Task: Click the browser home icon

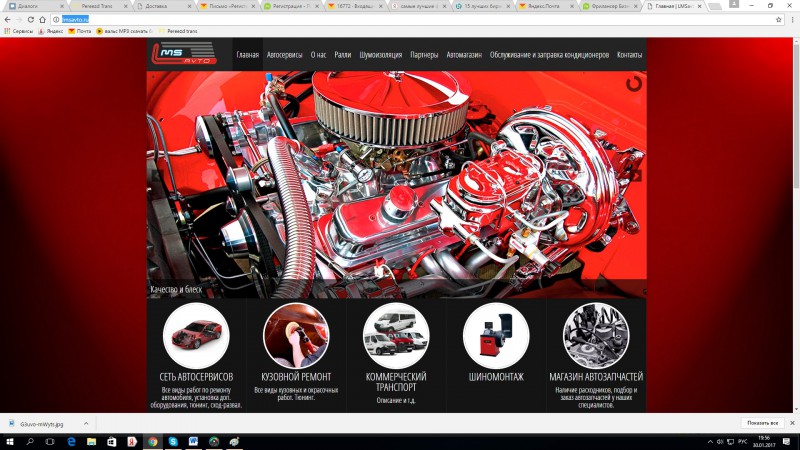Action: click(42, 19)
